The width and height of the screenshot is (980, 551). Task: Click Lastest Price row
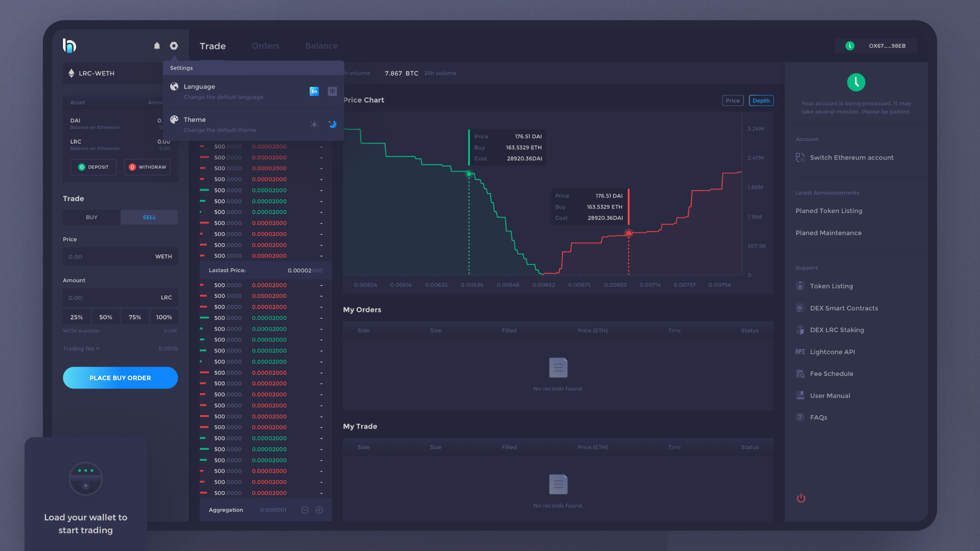point(265,270)
